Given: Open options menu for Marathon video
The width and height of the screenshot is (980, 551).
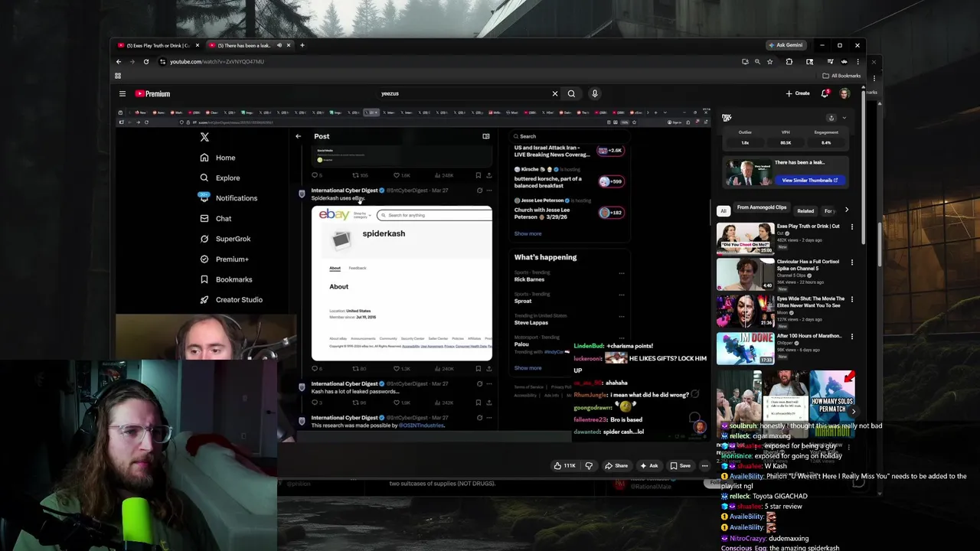Looking at the screenshot, I should tap(852, 336).
